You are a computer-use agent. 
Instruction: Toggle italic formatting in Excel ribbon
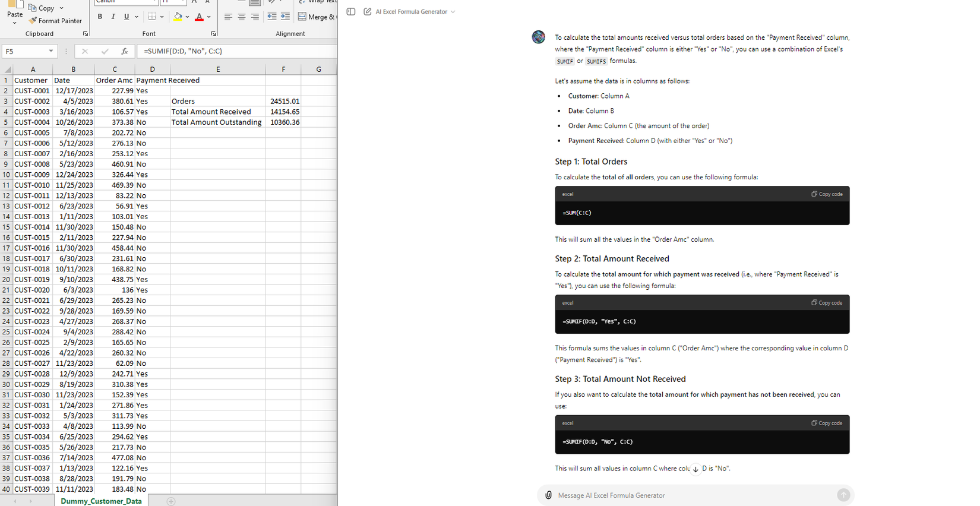click(x=113, y=17)
